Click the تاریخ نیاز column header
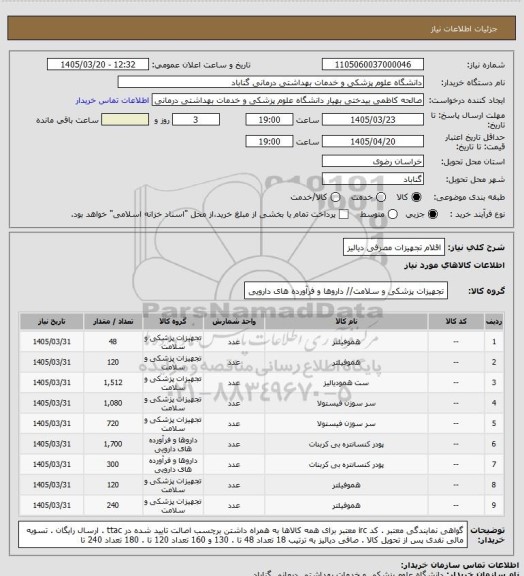Image resolution: width=524 pixels, height=576 pixels. pyautogui.click(x=51, y=322)
